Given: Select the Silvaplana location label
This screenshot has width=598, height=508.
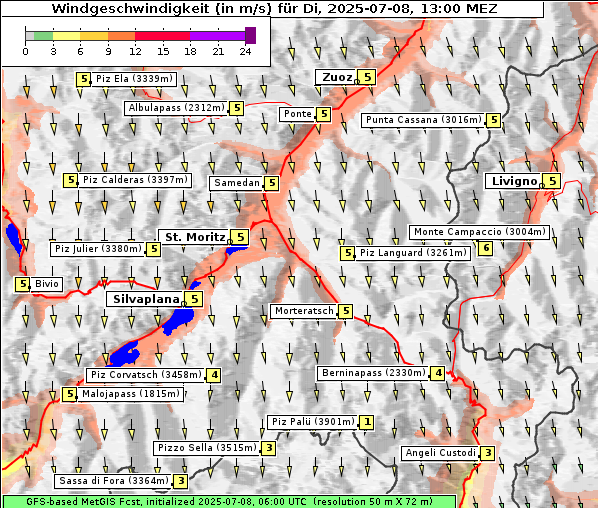Looking at the screenshot, I should [x=146, y=299].
